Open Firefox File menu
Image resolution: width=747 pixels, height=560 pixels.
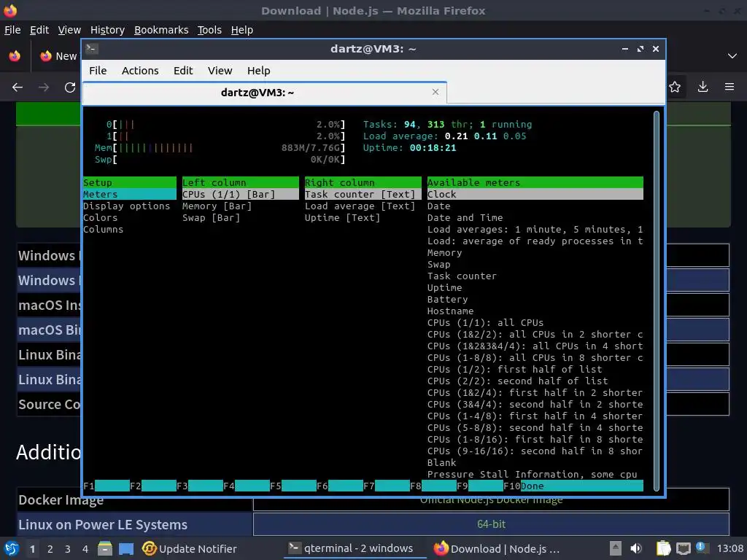click(x=12, y=30)
